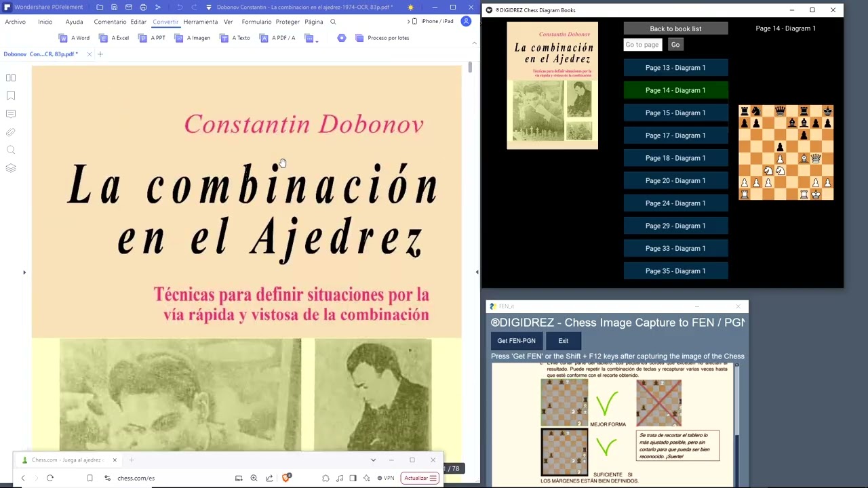Convert with A PDF / A

[277, 38]
